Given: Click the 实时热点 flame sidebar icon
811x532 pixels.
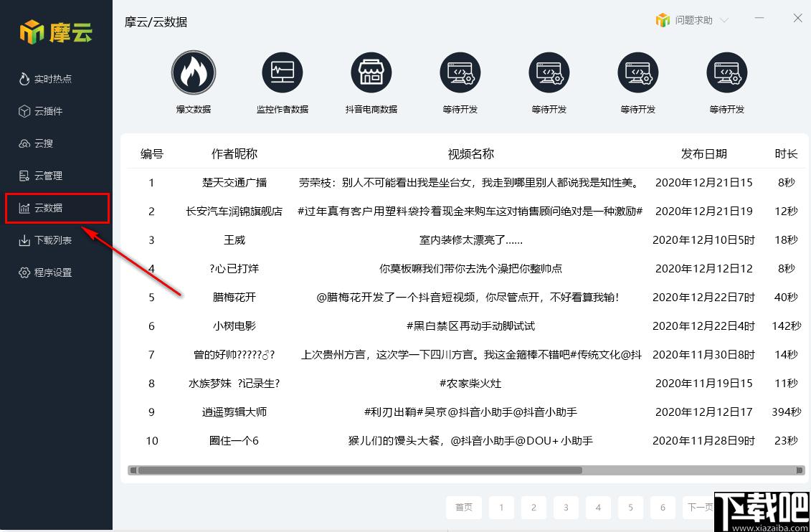Looking at the screenshot, I should (24, 79).
